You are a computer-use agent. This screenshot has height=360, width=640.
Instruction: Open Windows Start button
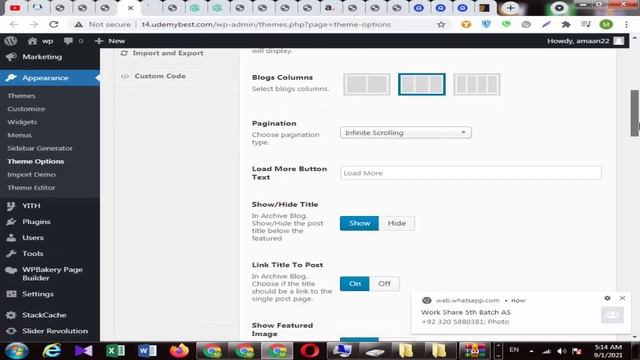[x=17, y=351]
